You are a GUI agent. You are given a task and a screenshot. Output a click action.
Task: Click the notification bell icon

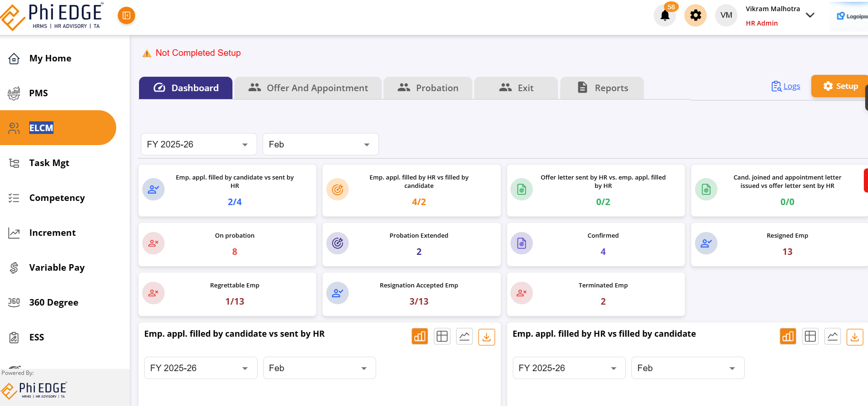point(665,15)
